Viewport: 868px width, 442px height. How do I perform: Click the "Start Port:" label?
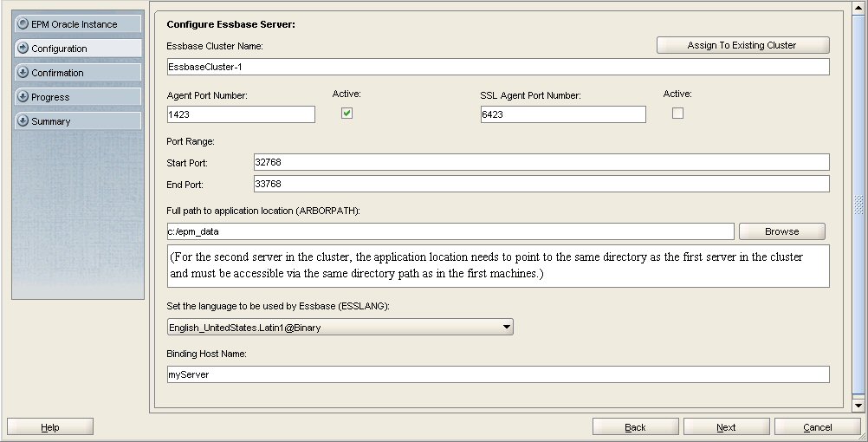click(x=187, y=163)
